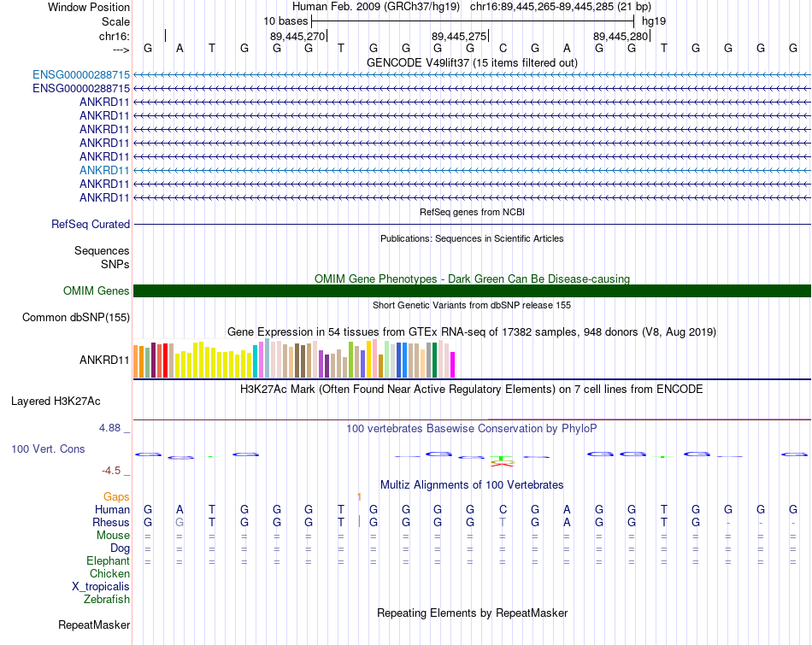The image size is (812, 645).
Task: Click the ANKRD11 label beside the GTEx chart
Action: (x=104, y=360)
